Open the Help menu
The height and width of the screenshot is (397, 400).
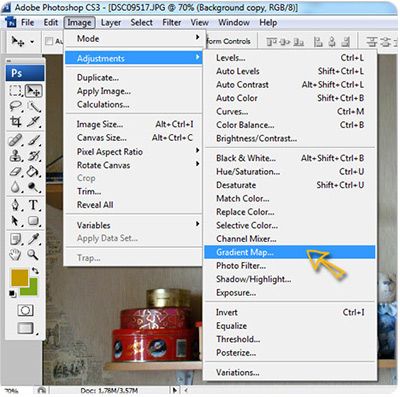(x=268, y=23)
